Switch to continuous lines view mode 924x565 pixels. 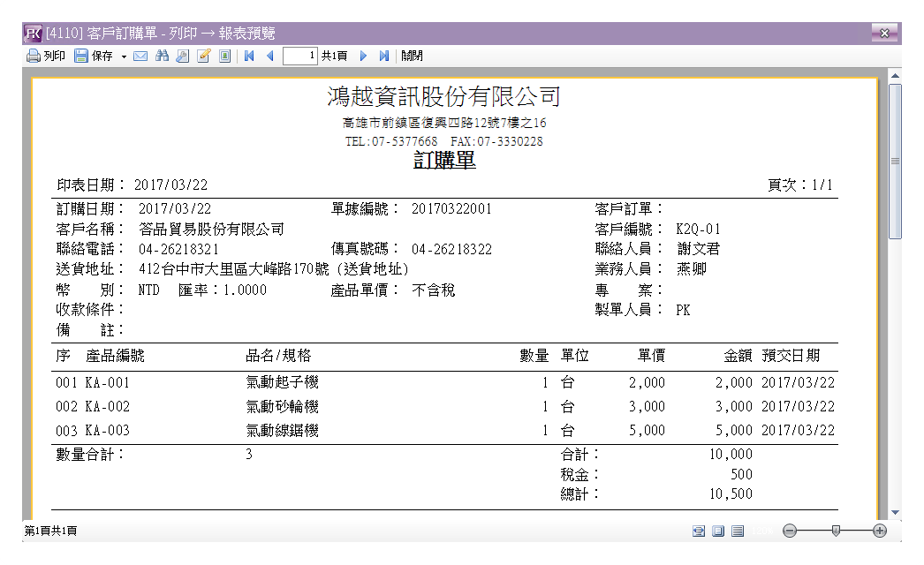[738, 531]
